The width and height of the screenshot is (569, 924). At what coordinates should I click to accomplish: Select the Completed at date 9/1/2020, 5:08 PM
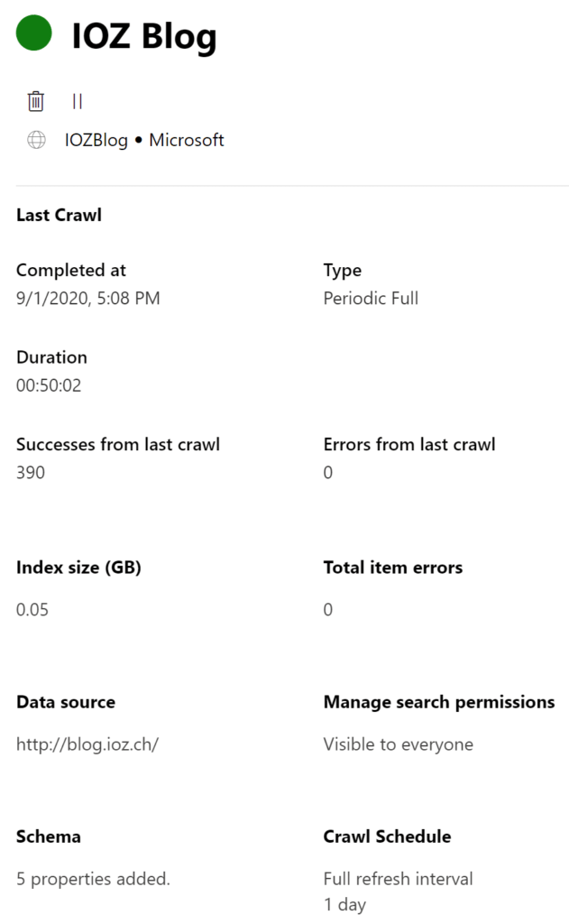click(x=87, y=298)
